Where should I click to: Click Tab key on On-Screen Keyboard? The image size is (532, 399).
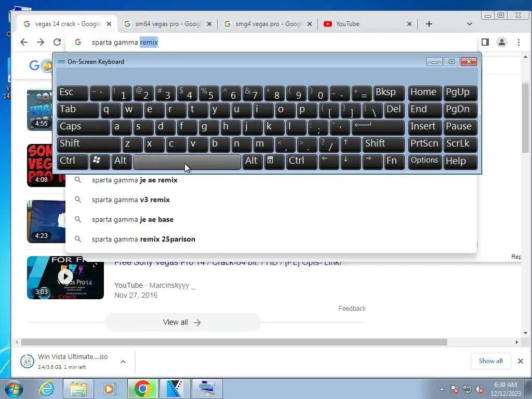tap(78, 110)
